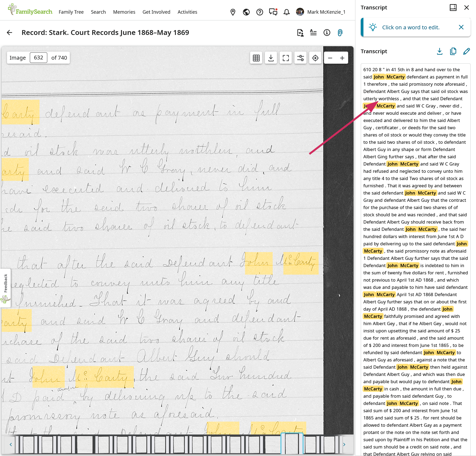Open the chat messages icon
476x456 pixels.
(273, 12)
